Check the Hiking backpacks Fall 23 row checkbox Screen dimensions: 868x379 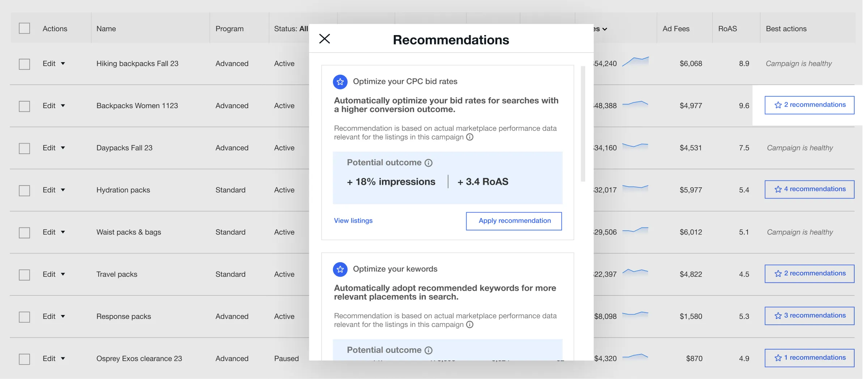tap(24, 64)
